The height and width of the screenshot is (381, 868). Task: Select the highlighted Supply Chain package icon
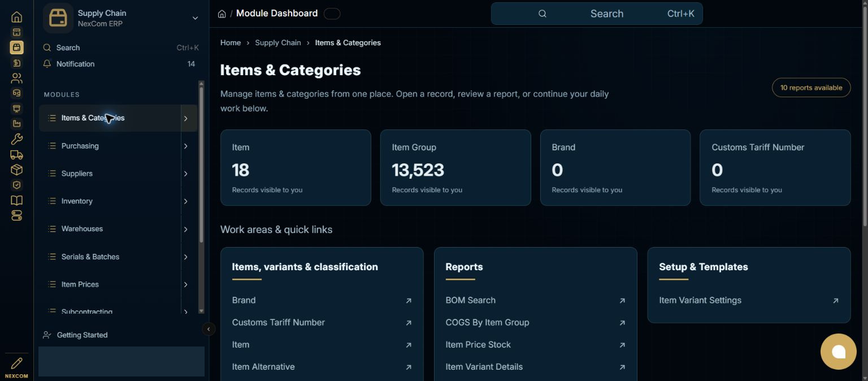[16, 47]
